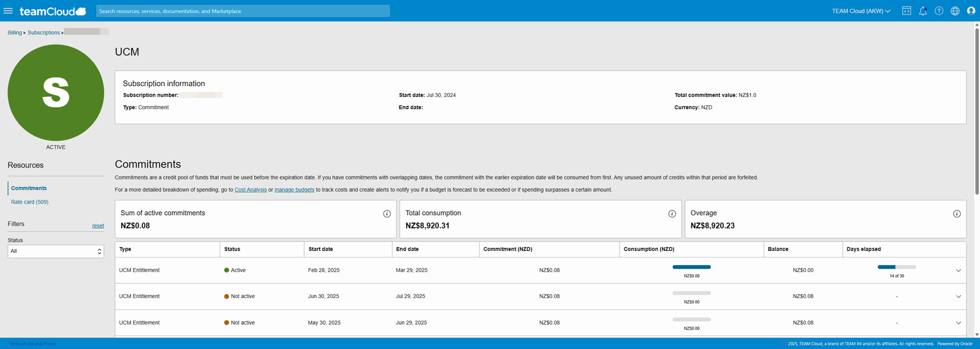Open the hamburger navigation menu

[x=8, y=11]
